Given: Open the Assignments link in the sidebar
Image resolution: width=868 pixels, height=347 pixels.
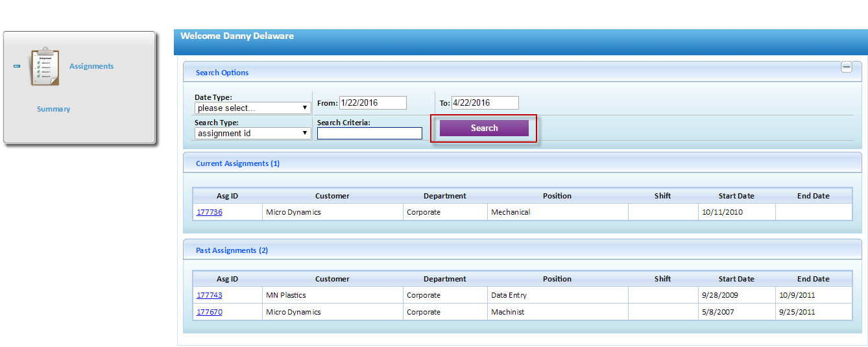Looking at the screenshot, I should click(91, 66).
